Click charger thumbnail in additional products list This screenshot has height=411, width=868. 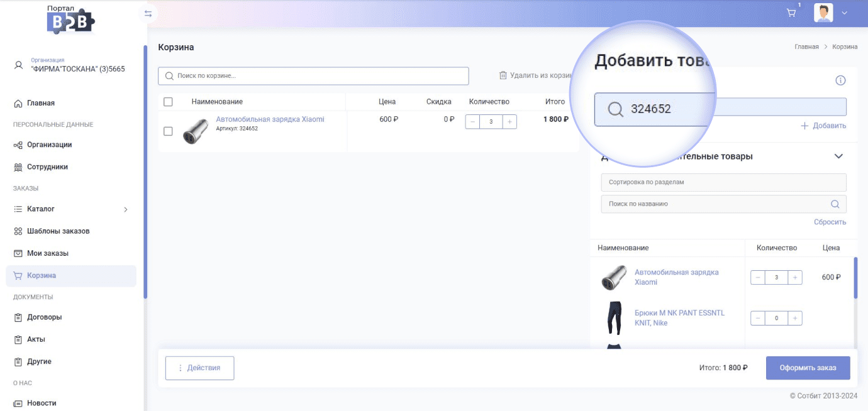tap(614, 277)
